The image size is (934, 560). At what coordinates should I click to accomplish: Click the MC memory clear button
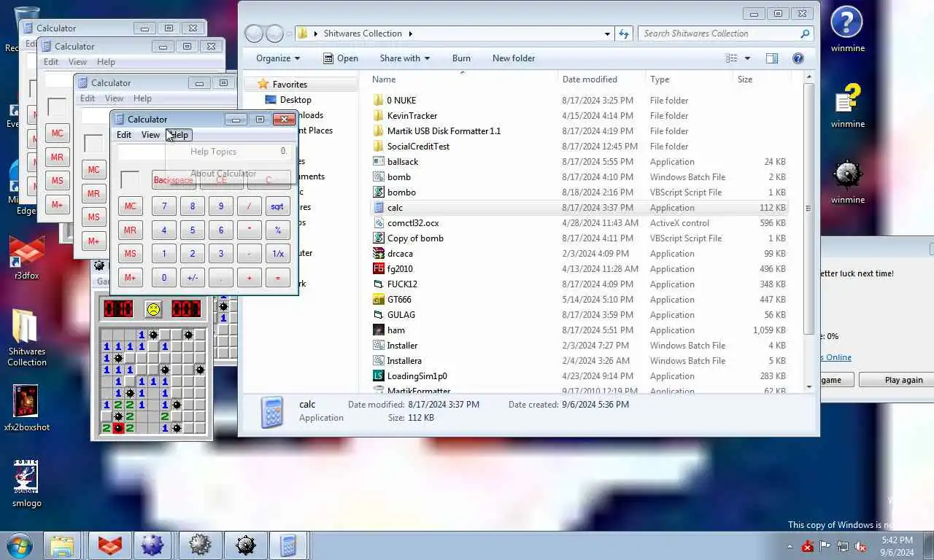[x=130, y=206]
